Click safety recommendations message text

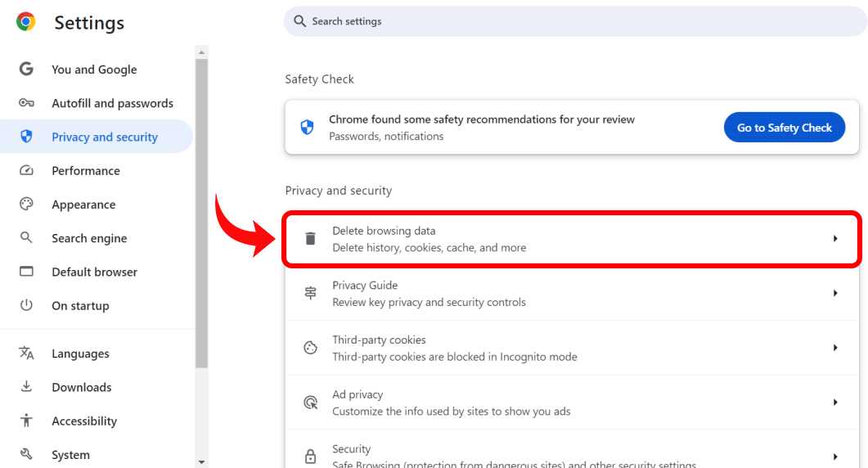click(x=482, y=119)
